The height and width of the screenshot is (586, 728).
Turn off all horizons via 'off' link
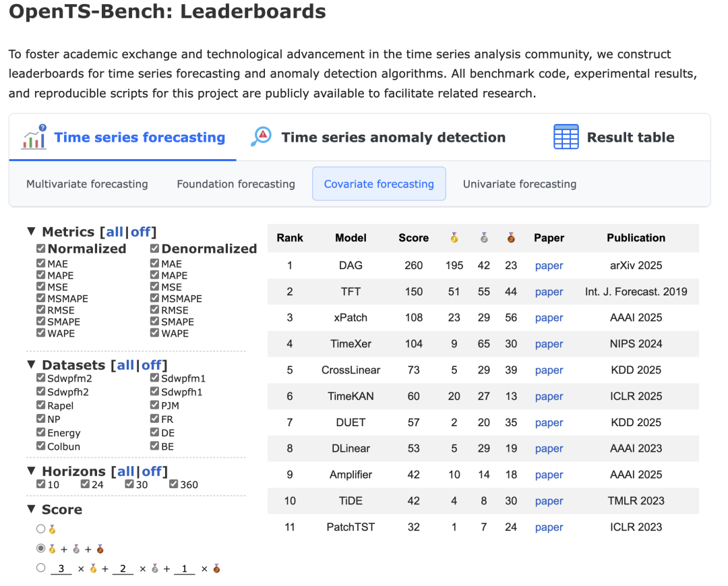(152, 471)
